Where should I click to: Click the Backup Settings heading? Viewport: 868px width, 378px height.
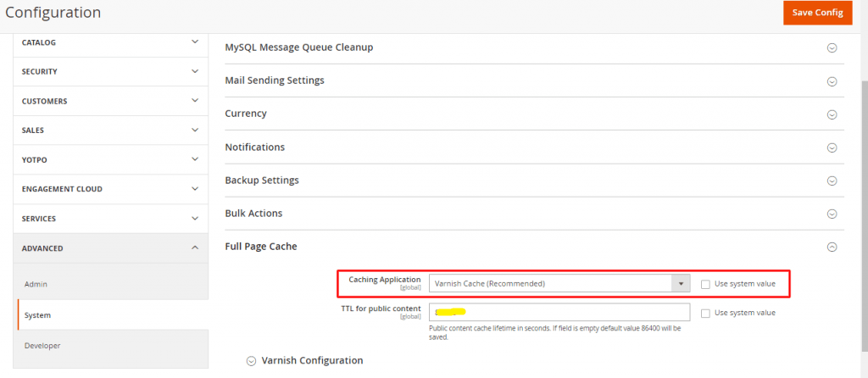point(262,181)
